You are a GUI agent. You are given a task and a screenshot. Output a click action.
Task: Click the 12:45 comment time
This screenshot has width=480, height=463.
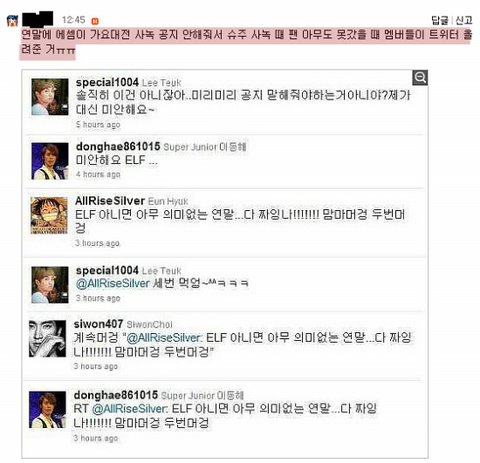73,20
